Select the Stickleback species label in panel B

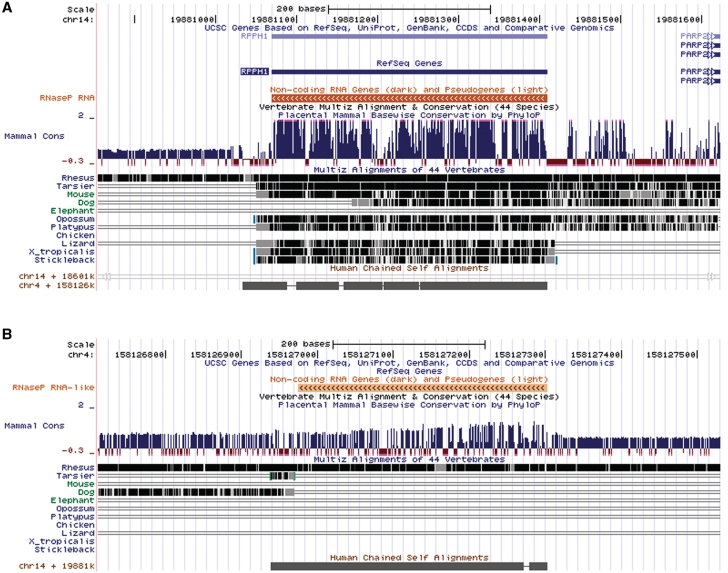(x=65, y=550)
